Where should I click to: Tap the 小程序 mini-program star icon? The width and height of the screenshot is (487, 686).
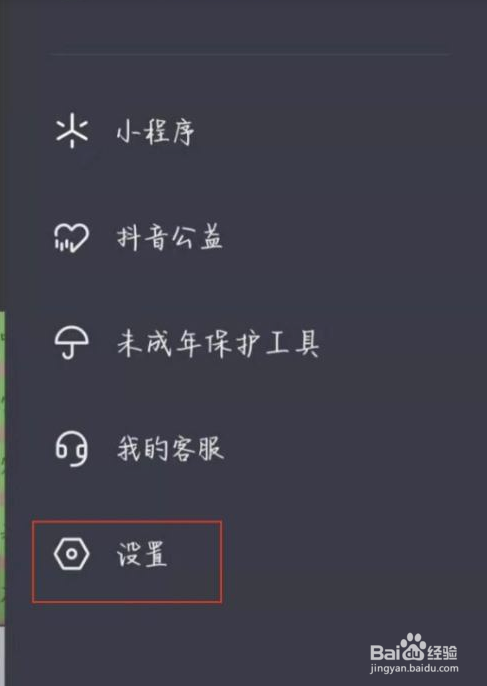[72, 132]
